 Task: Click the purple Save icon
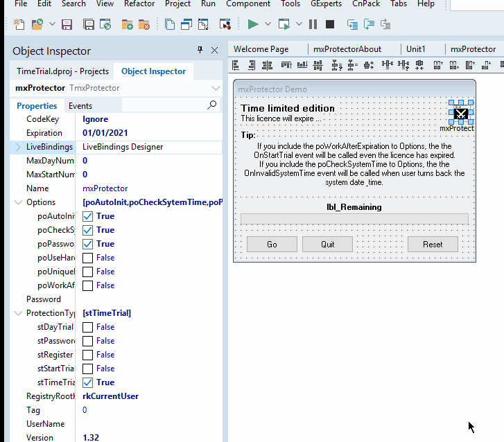[67, 24]
